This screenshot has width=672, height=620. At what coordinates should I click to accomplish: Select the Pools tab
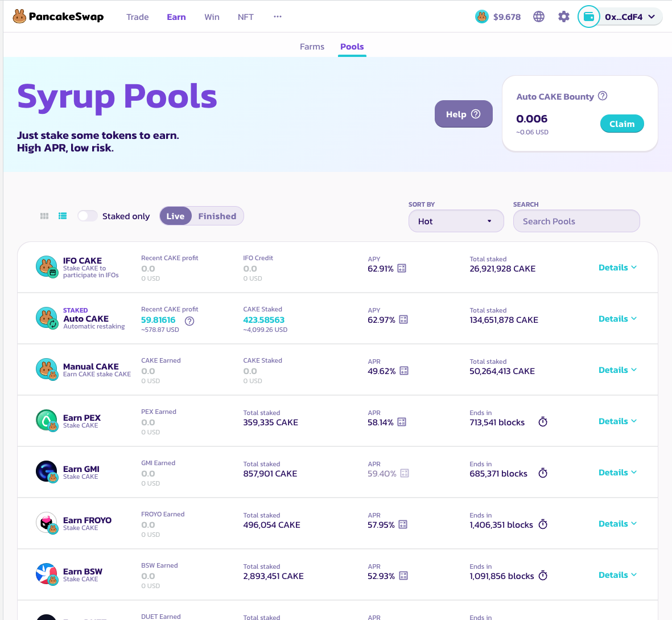(x=352, y=46)
